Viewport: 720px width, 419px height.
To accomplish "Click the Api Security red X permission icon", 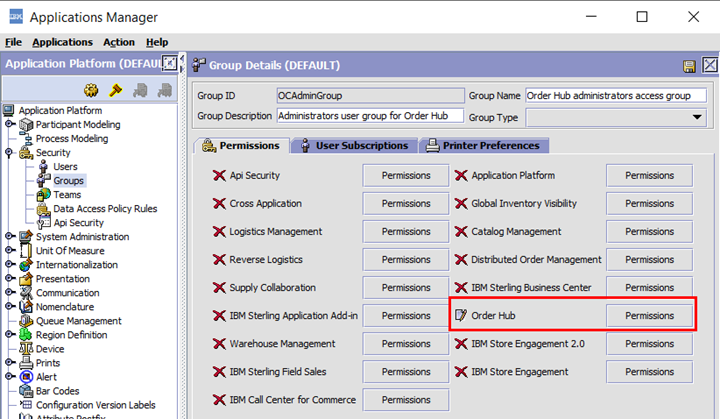I will [219, 175].
